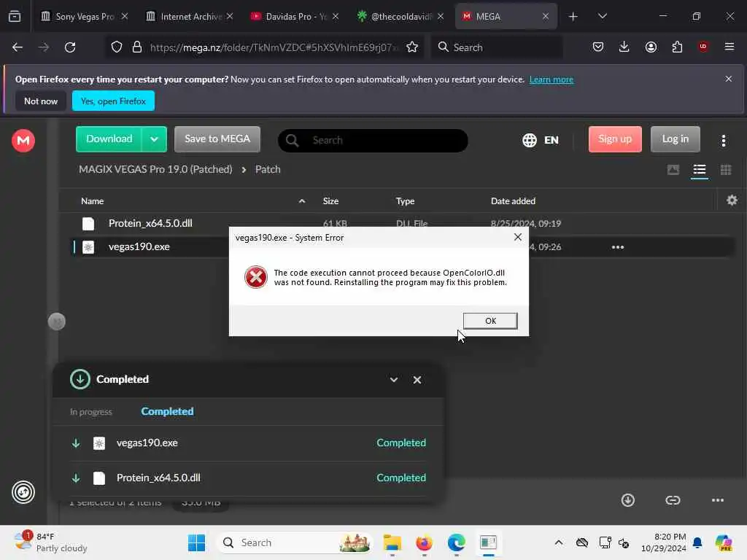Sort files by Size column

coord(330,201)
